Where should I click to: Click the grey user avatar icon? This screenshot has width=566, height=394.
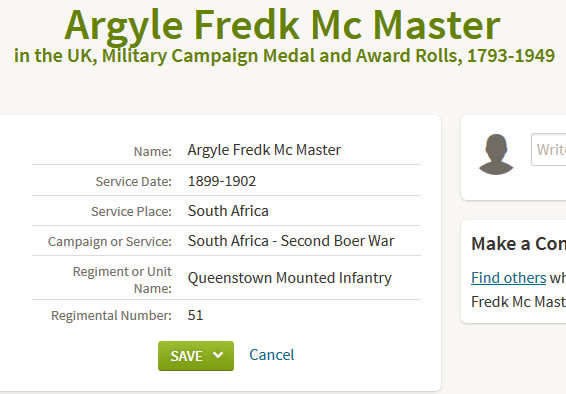pyautogui.click(x=496, y=154)
